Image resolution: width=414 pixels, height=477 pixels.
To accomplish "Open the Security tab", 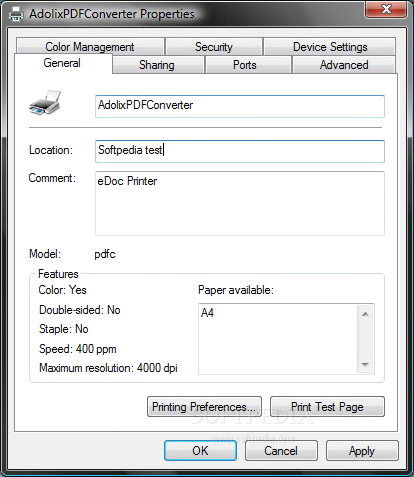I will click(x=214, y=47).
